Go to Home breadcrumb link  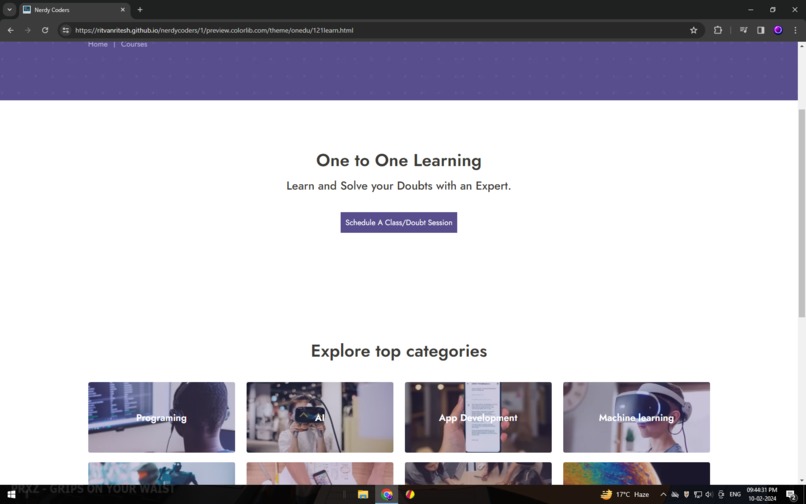(98, 44)
